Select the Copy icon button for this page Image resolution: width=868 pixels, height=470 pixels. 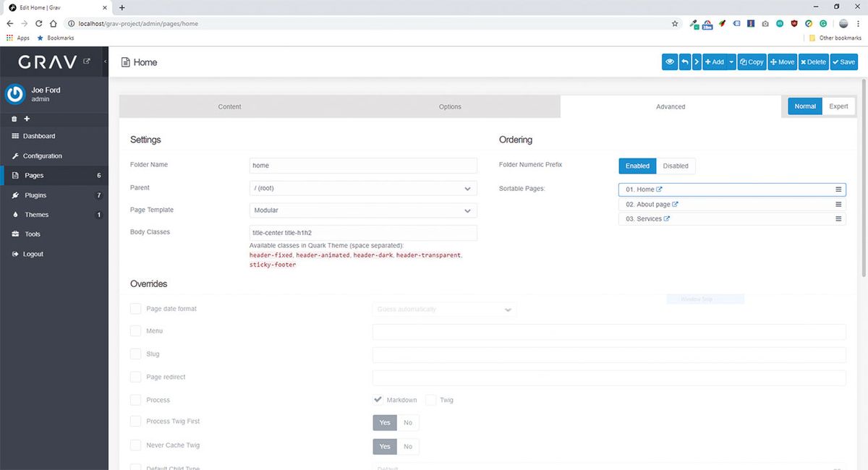[751, 61]
